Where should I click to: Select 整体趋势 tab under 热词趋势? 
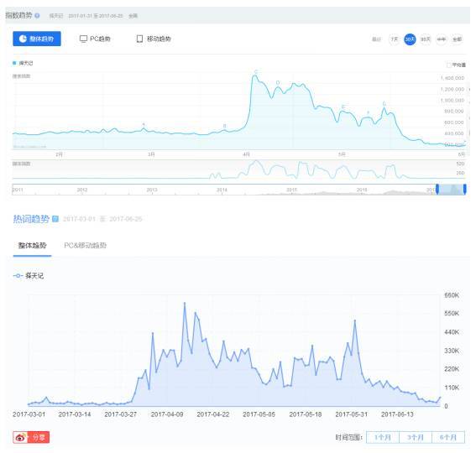[32, 246]
